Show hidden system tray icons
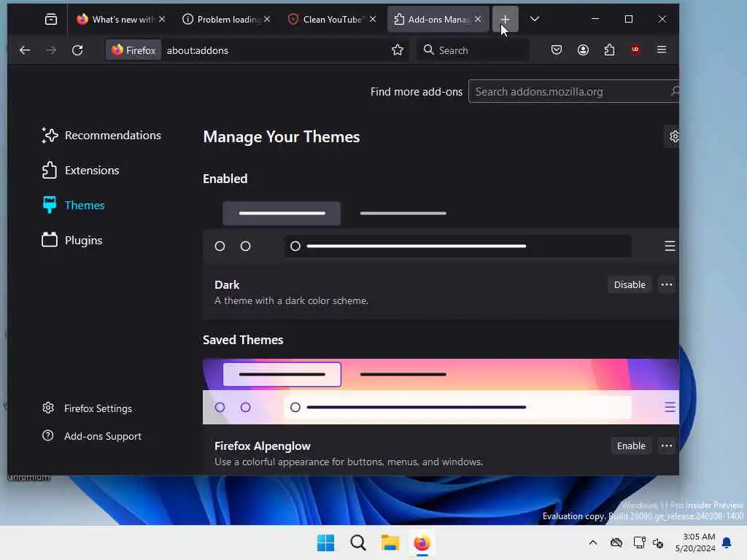747x560 pixels. point(592,542)
